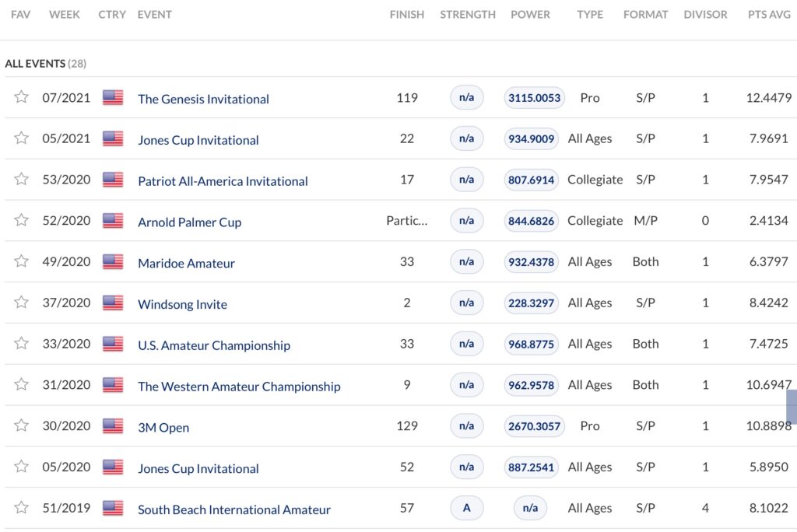The image size is (797, 532).
Task: Click the flag for U.S. Amateur Championship
Action: pyautogui.click(x=113, y=344)
